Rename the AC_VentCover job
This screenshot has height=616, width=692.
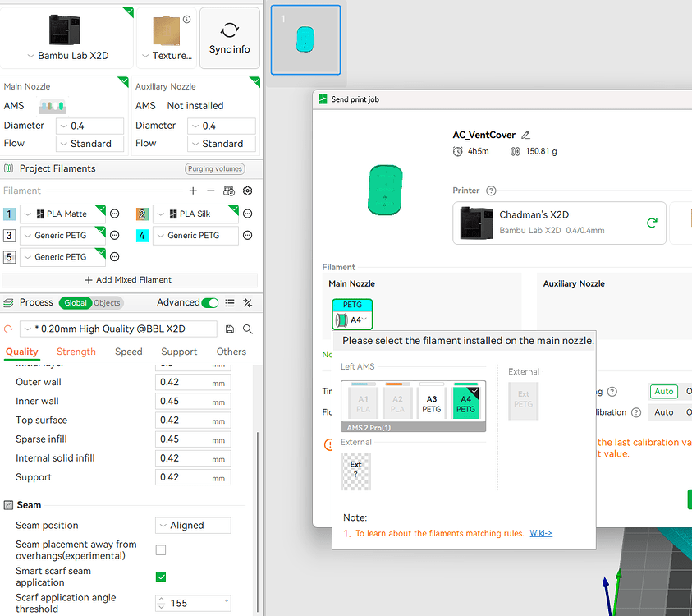[x=525, y=136]
